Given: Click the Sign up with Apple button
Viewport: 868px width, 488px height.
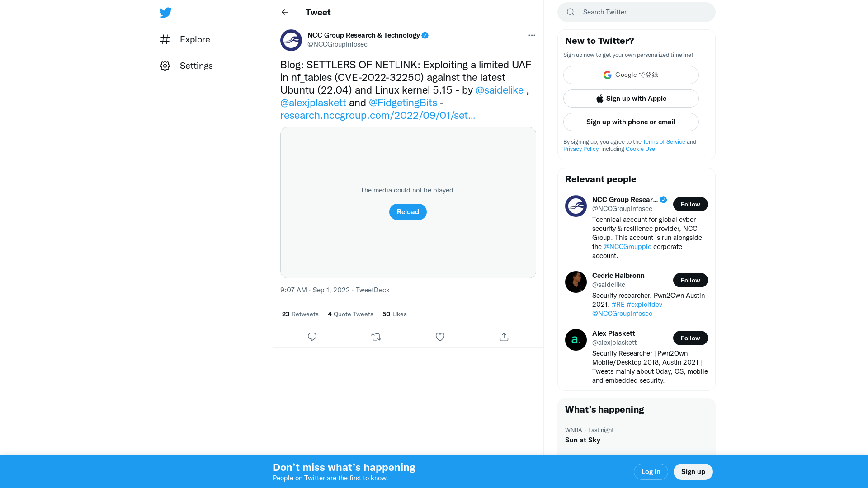Looking at the screenshot, I should click(x=631, y=99).
